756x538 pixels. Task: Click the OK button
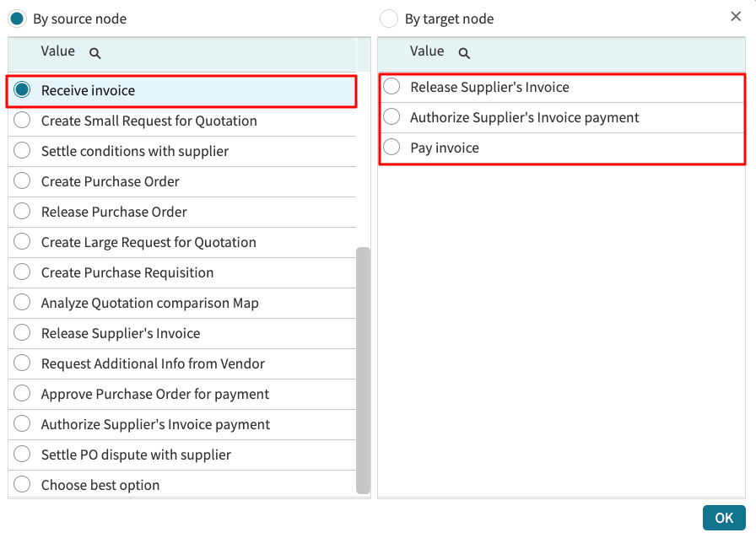click(724, 518)
